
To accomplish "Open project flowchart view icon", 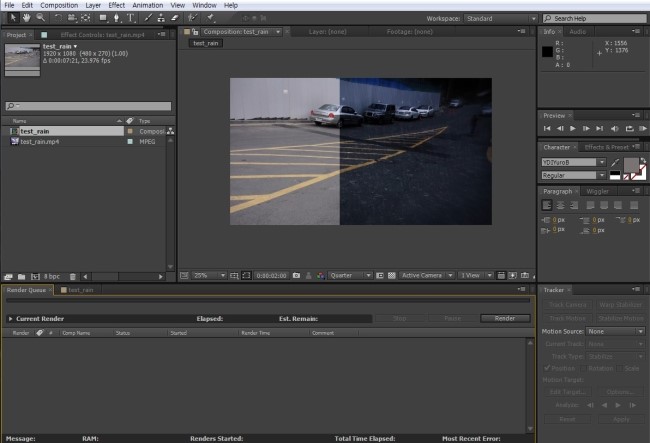I will (x=170, y=131).
